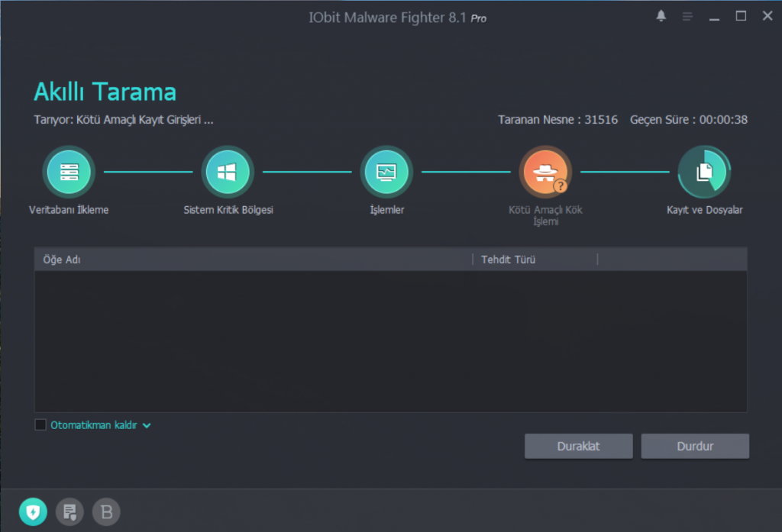Maximize the IObit Malware Fighter window
Screen dimensions: 782x532
pos(741,17)
